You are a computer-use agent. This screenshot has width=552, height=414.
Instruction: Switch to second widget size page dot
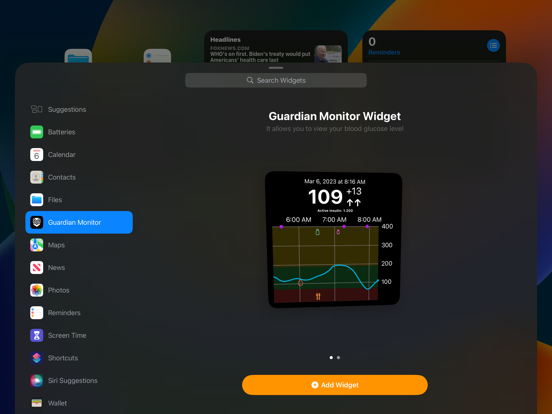pyautogui.click(x=338, y=357)
